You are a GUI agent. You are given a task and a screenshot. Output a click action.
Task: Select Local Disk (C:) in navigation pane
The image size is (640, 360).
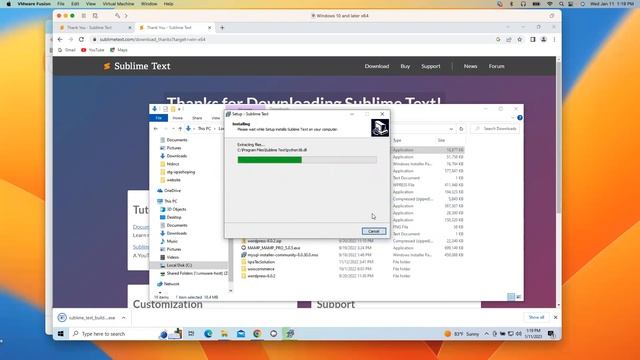(176, 265)
